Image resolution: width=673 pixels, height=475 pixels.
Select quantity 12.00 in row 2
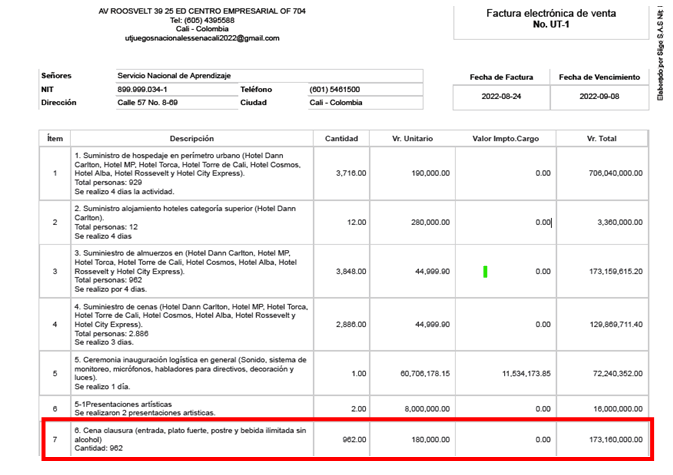[x=356, y=222]
